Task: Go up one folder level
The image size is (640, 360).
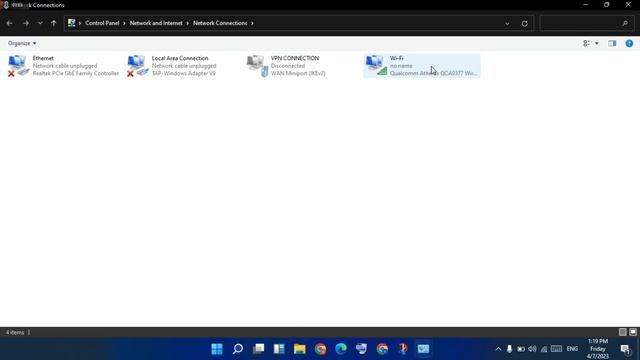Action: click(53, 23)
